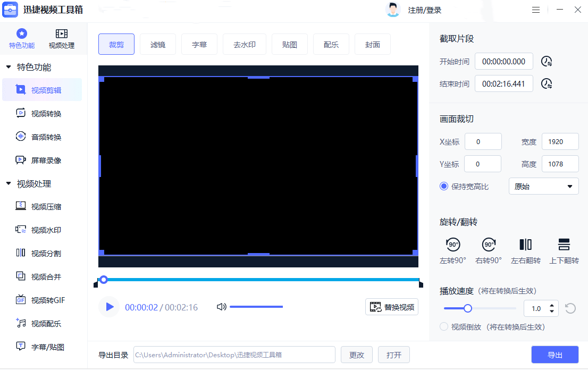
Task: Open the 去水印 tab
Action: click(245, 45)
